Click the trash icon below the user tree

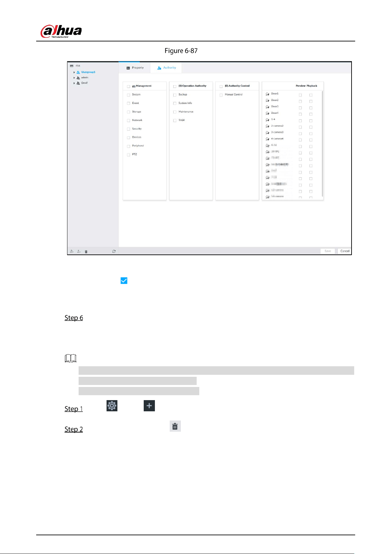86,252
